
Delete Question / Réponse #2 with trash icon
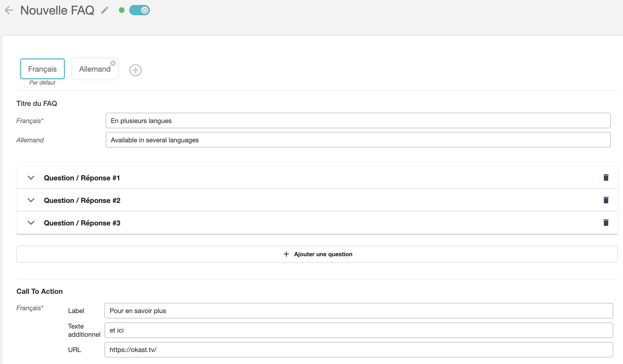[606, 200]
